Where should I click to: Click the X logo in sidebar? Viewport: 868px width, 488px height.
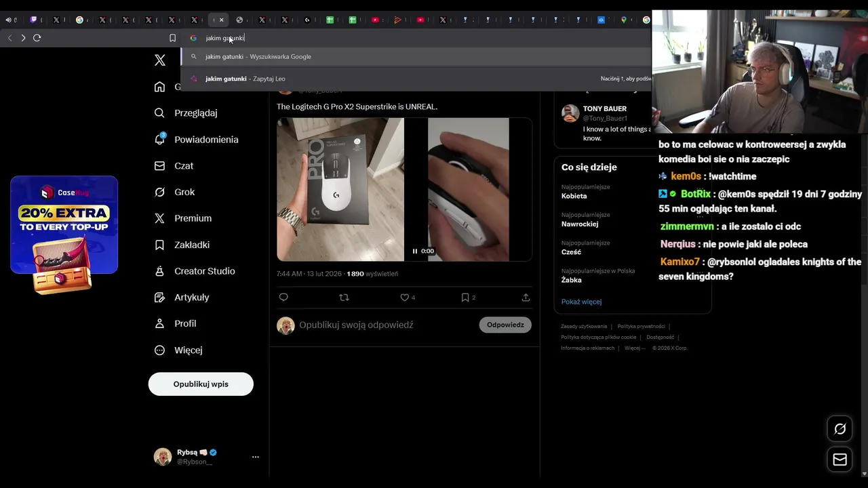click(x=160, y=60)
